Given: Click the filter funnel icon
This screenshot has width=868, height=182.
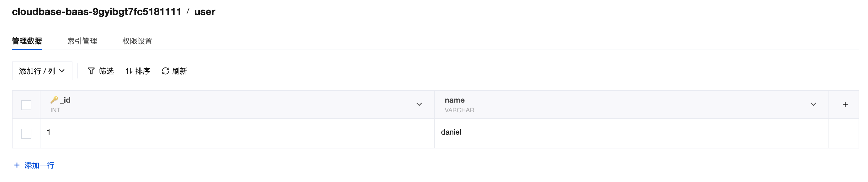Looking at the screenshot, I should point(91,71).
